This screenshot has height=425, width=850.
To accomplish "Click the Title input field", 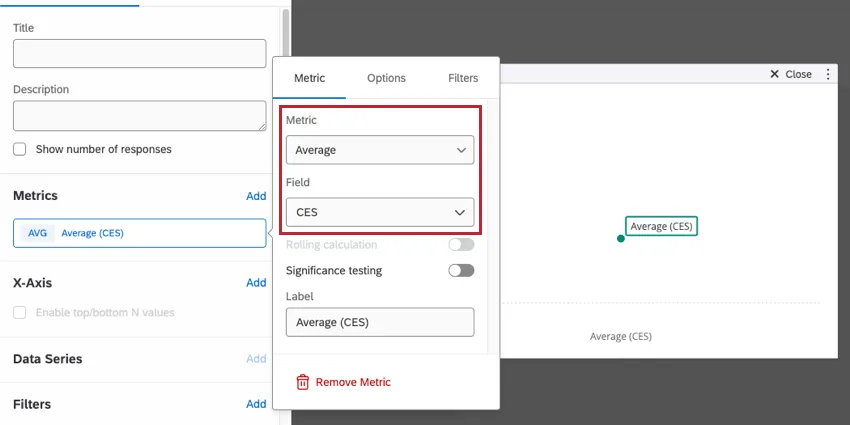I will pyautogui.click(x=139, y=54).
